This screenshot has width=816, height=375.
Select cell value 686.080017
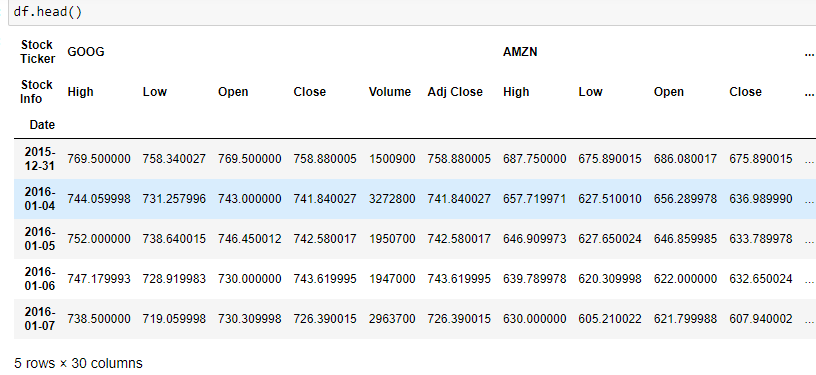685,159
